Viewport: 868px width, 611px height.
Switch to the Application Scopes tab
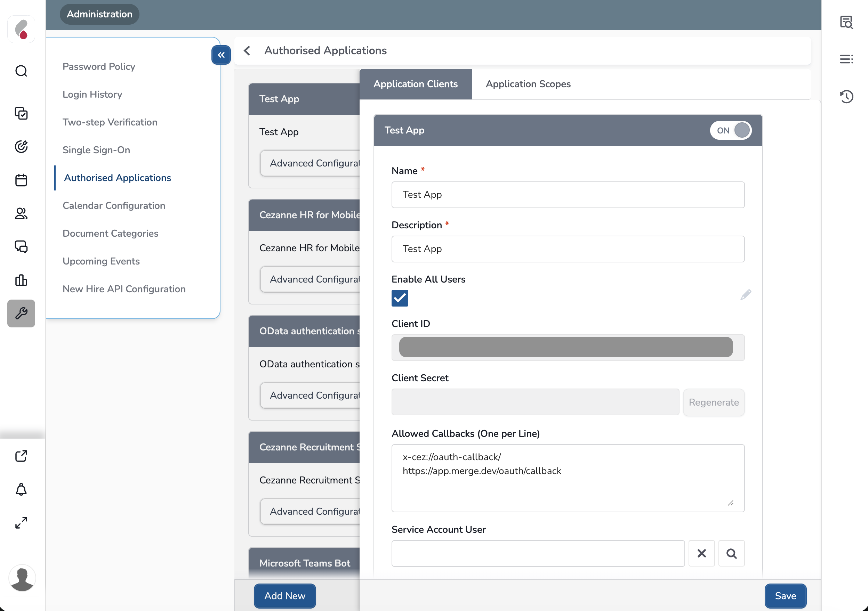click(x=528, y=84)
